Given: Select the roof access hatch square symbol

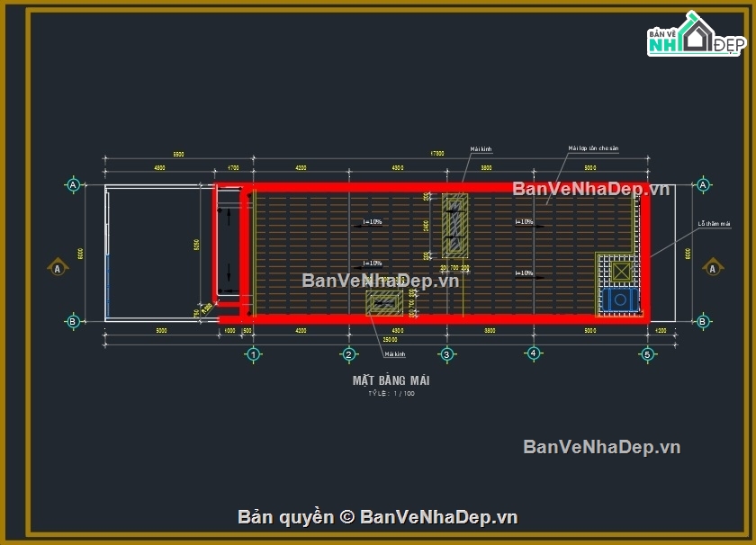Looking at the screenshot, I should 621,272.
